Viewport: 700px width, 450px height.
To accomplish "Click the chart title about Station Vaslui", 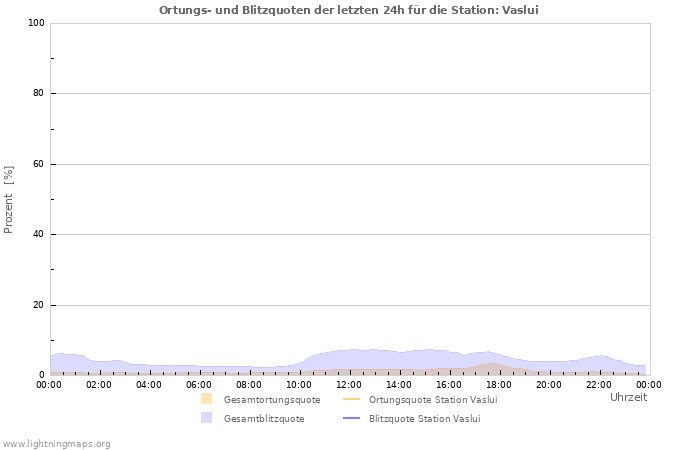I will (x=349, y=10).
